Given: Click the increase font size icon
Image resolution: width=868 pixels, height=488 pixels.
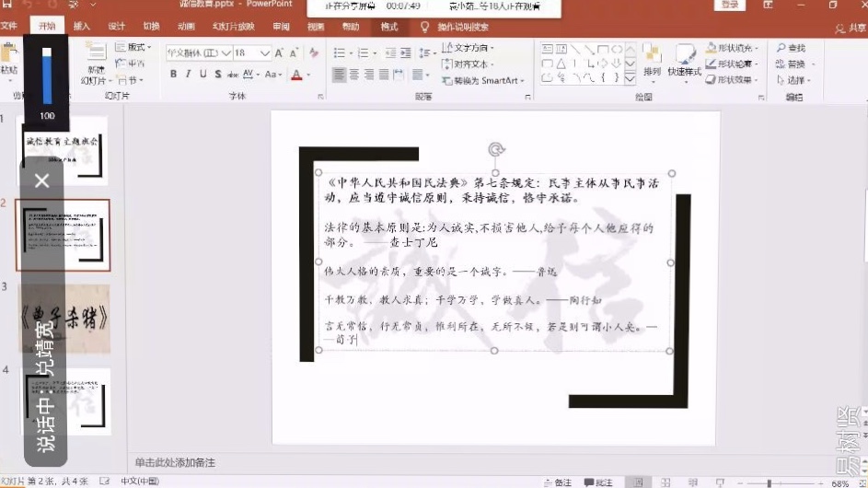Looking at the screenshot, I should click(280, 53).
